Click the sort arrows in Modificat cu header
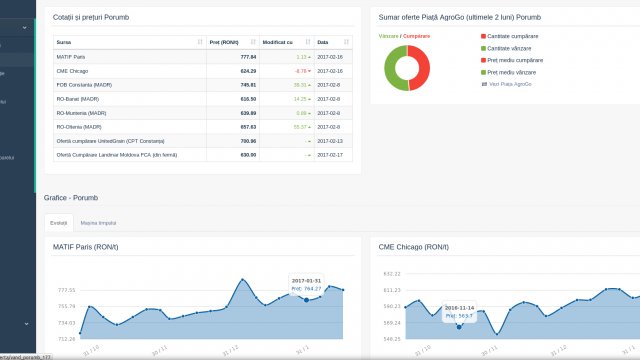This screenshot has height=360, width=640. [x=308, y=42]
